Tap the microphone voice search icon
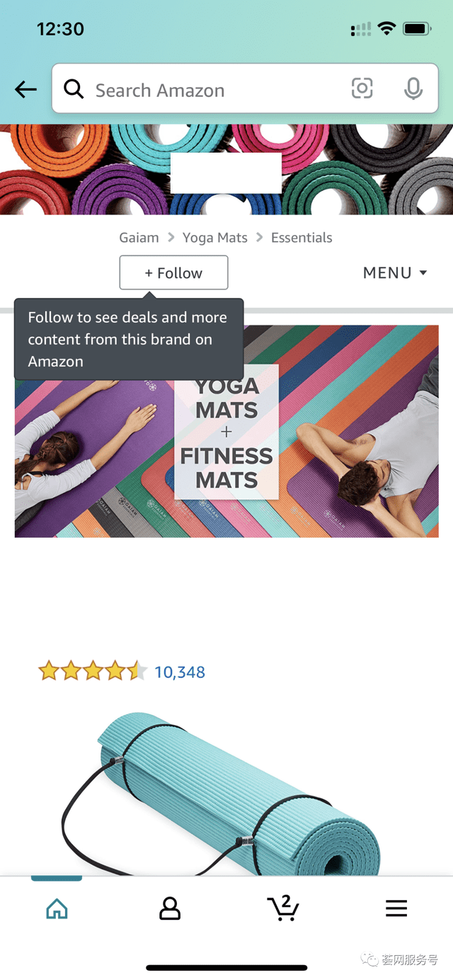The image size is (453, 980). click(413, 88)
